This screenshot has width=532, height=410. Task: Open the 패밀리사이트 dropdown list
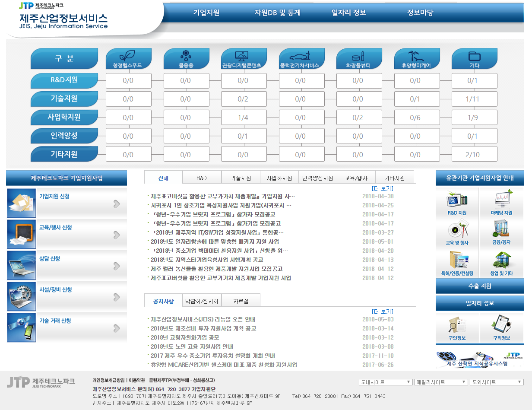click(441, 382)
